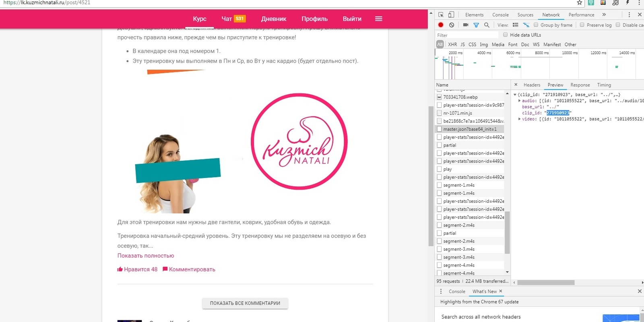The width and height of the screenshot is (644, 322).
Task: Close the bottom drawer
Action: 640,291
